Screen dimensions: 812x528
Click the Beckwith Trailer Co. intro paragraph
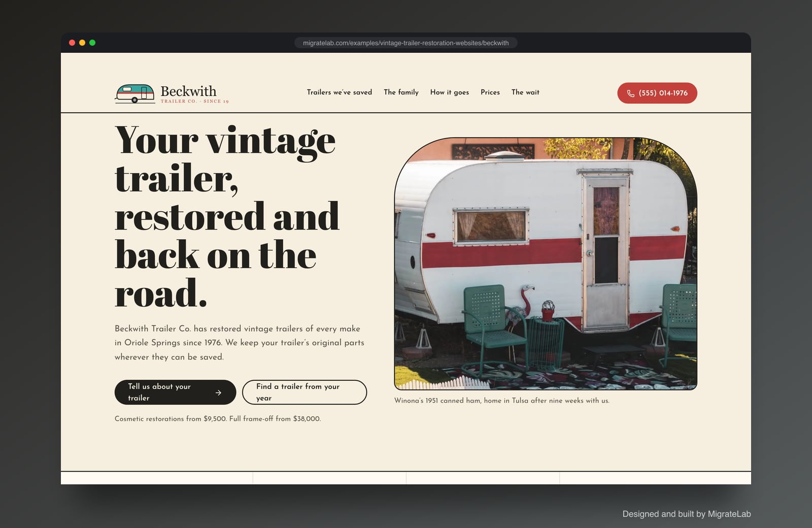[240, 343]
